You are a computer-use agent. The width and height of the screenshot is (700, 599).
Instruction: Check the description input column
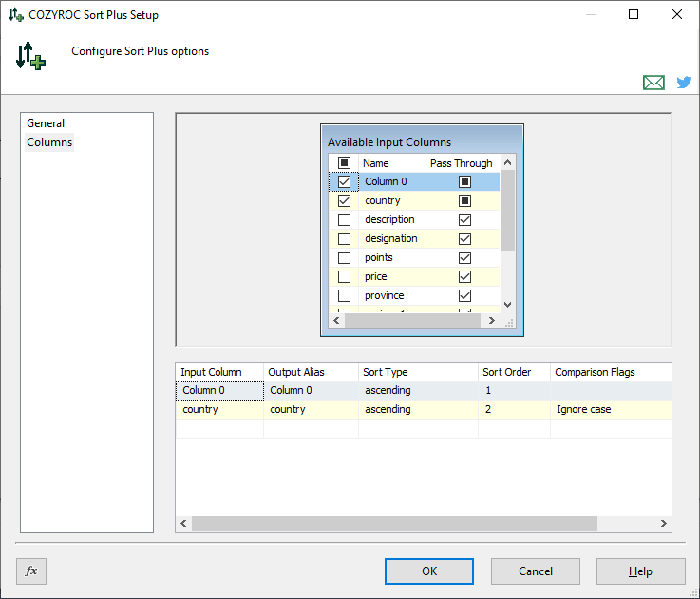point(344,219)
